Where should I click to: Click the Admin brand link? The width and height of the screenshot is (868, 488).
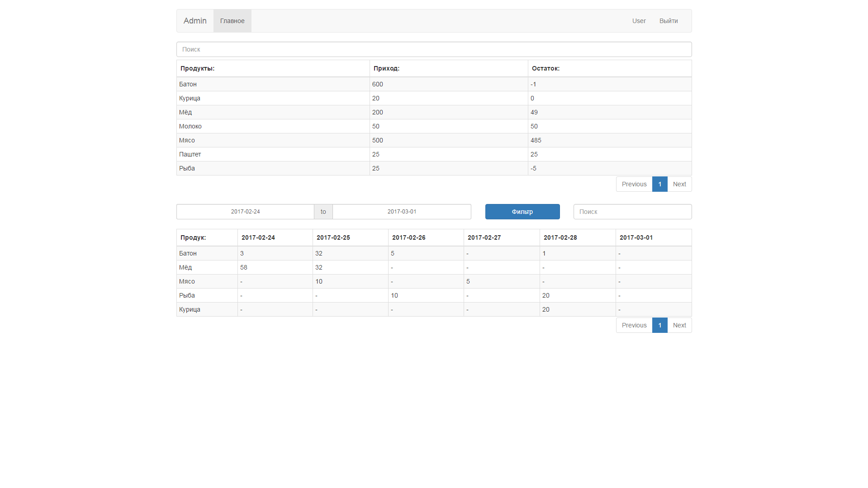tap(195, 21)
